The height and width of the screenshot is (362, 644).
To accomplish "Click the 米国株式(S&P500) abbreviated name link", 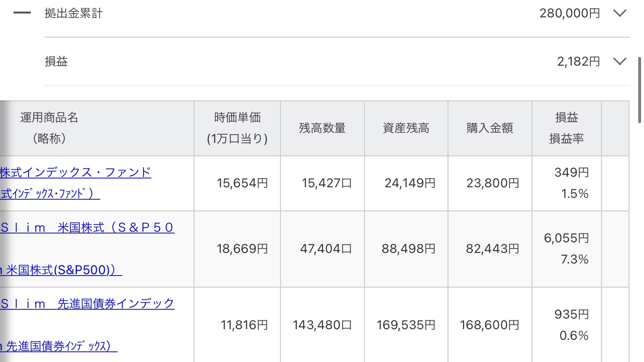I will point(61,270).
